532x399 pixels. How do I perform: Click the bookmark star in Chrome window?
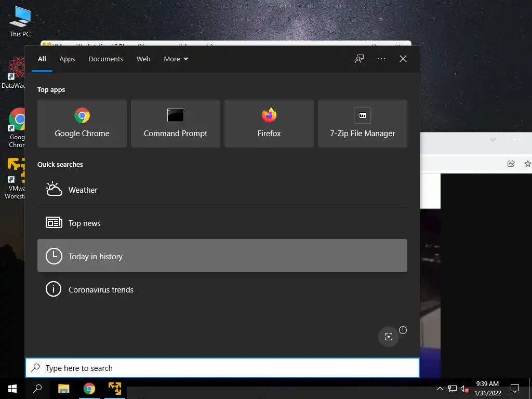pyautogui.click(x=527, y=164)
